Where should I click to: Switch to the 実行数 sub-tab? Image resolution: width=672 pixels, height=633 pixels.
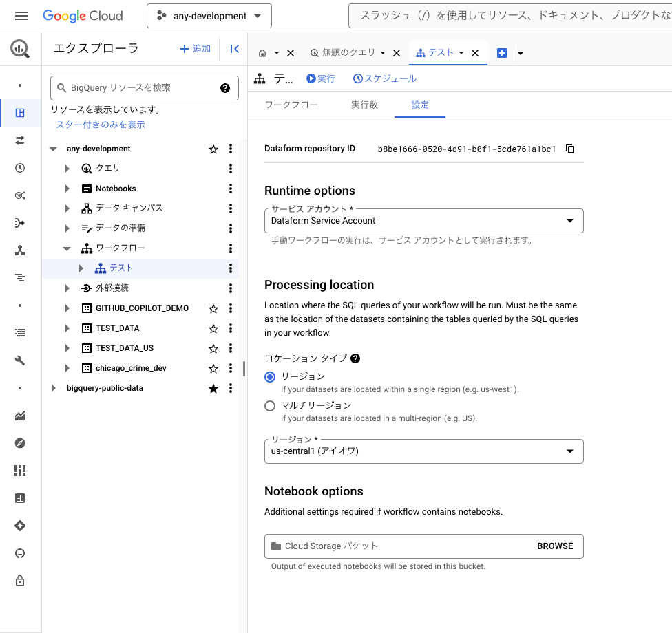365,105
